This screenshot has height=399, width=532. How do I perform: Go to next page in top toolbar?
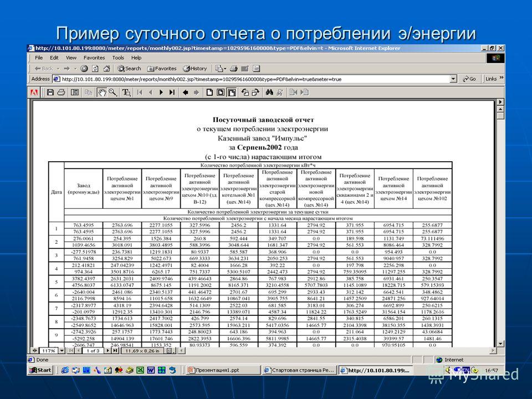click(161, 93)
